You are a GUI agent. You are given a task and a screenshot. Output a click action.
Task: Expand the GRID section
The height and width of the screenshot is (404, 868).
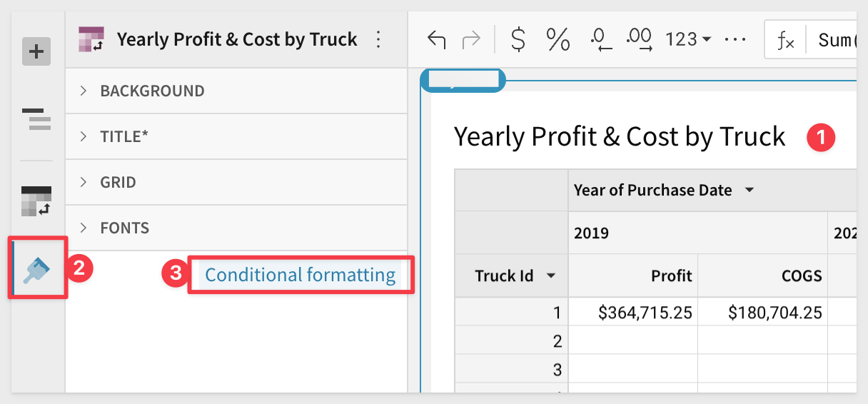pyautogui.click(x=118, y=183)
